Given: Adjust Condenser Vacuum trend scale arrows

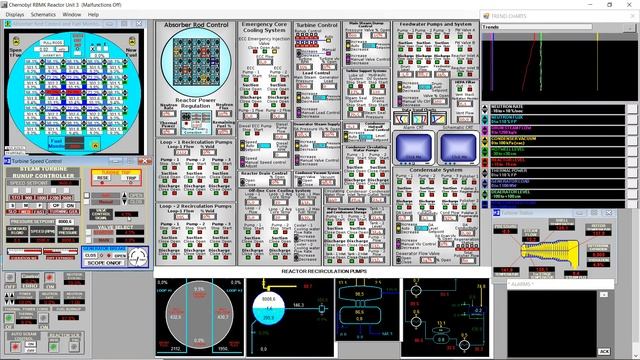Looking at the screenshot, I should click(x=485, y=141).
